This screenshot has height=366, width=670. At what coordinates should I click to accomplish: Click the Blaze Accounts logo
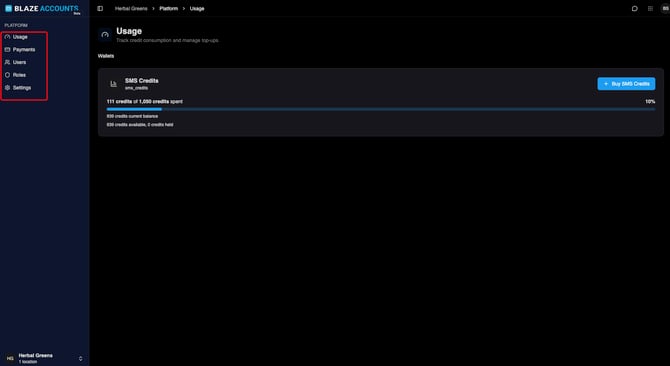pyautogui.click(x=42, y=9)
